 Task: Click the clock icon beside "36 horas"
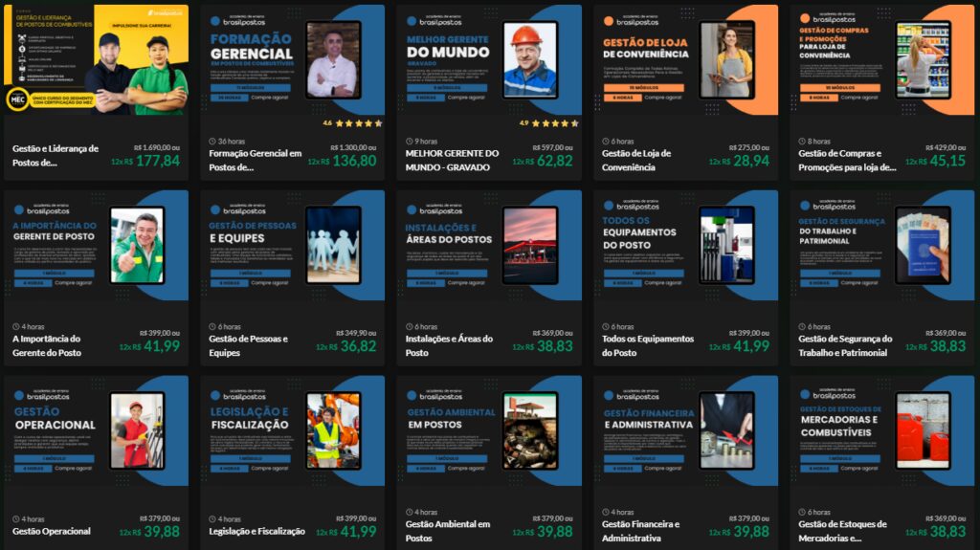pos(212,142)
